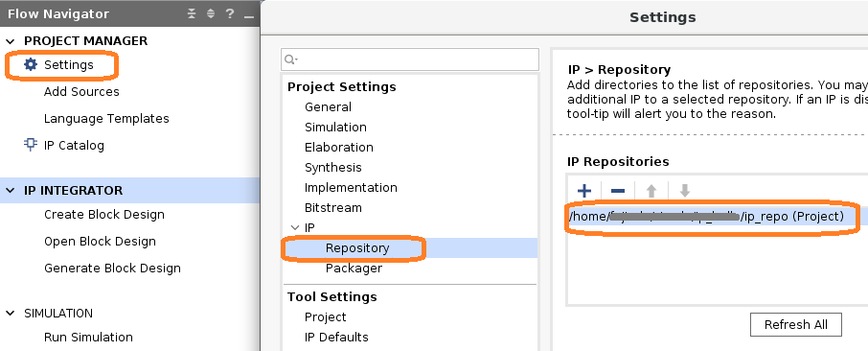Click the IP Catalog icon
Viewport: 868px width, 351px height.
click(x=30, y=145)
